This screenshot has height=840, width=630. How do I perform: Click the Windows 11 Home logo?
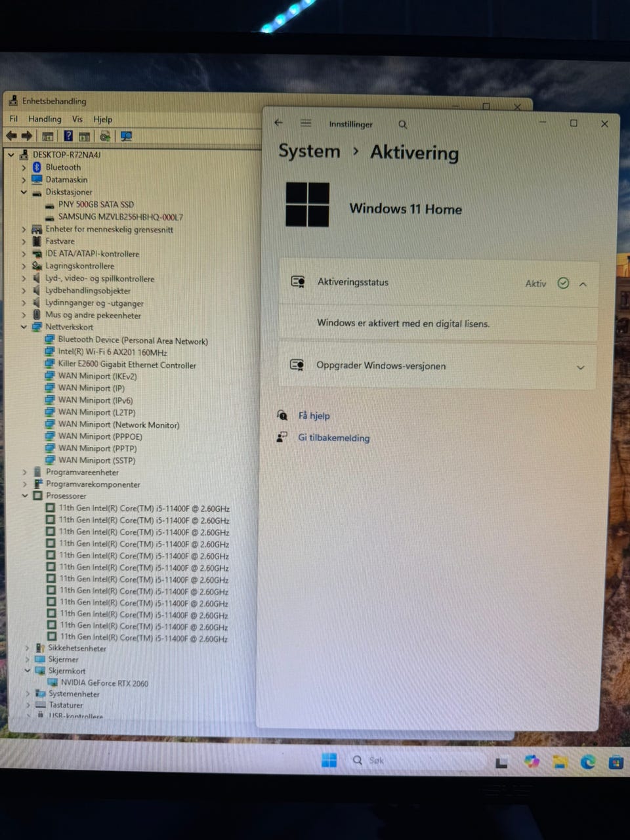[x=308, y=205]
